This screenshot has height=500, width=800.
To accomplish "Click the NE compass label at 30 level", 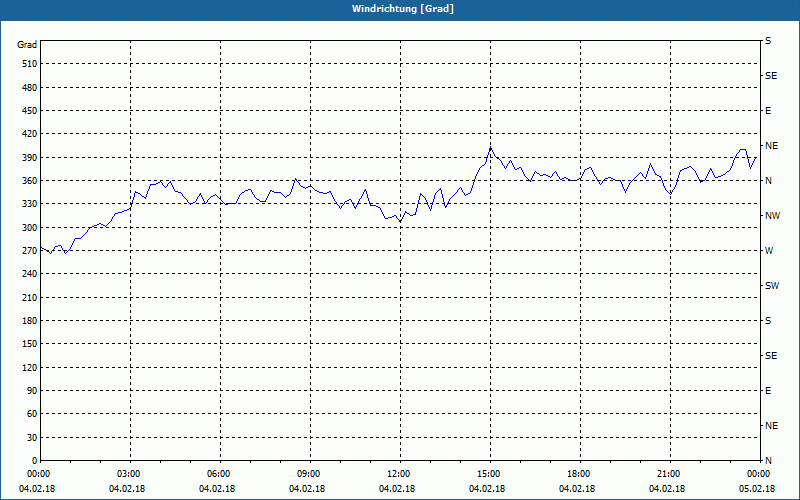I will 771,426.
